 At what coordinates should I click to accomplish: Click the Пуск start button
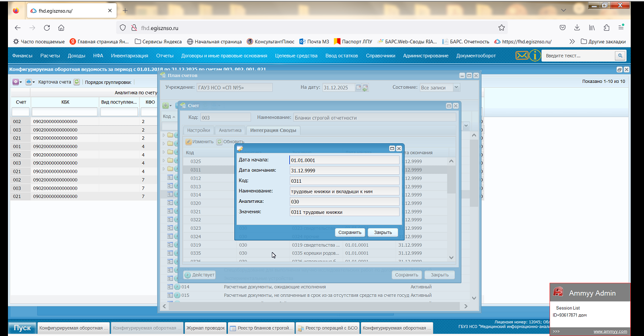22,328
